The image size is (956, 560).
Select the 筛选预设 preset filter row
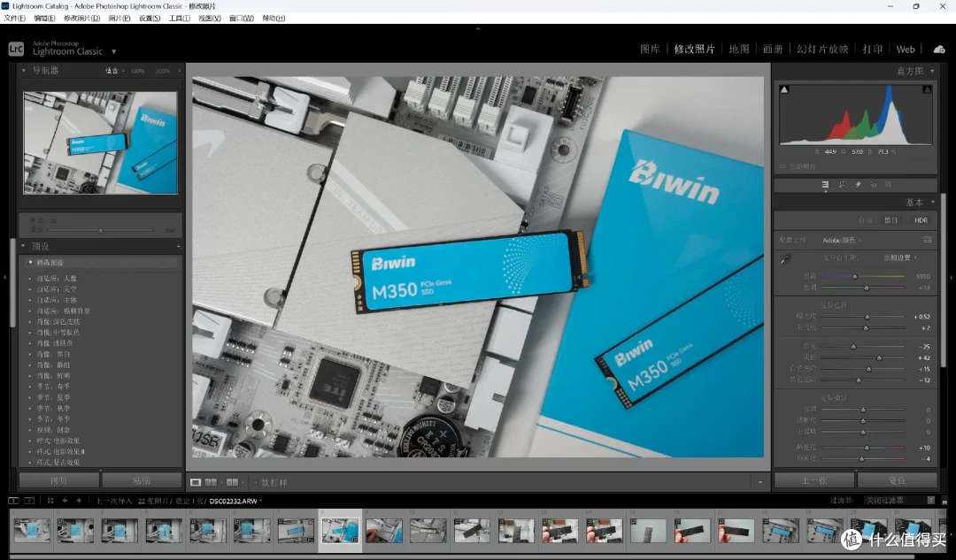coord(101,263)
